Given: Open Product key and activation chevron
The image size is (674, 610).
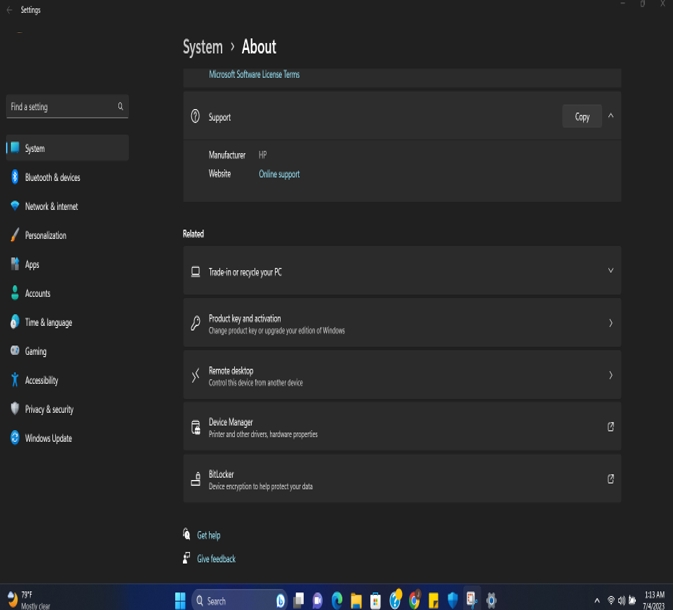Looking at the screenshot, I should click(610, 323).
